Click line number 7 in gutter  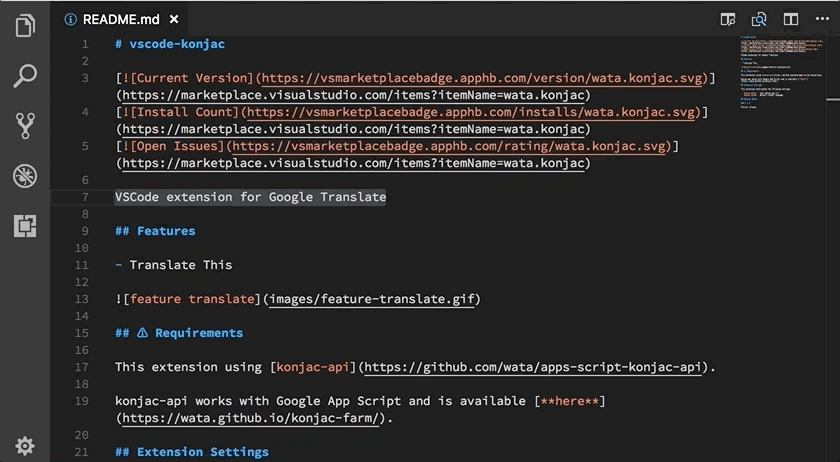85,197
